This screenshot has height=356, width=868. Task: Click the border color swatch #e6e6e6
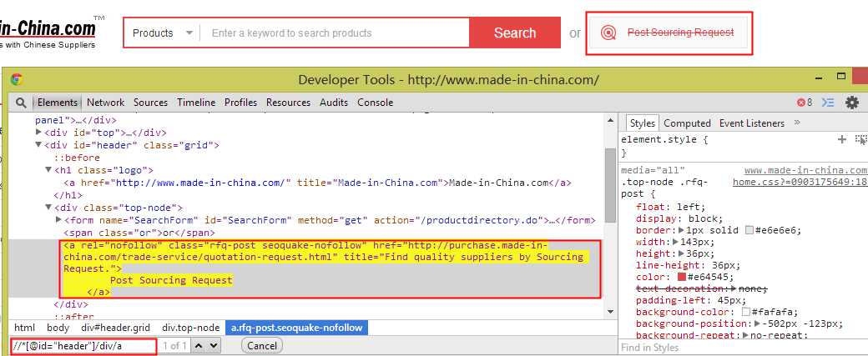749,230
